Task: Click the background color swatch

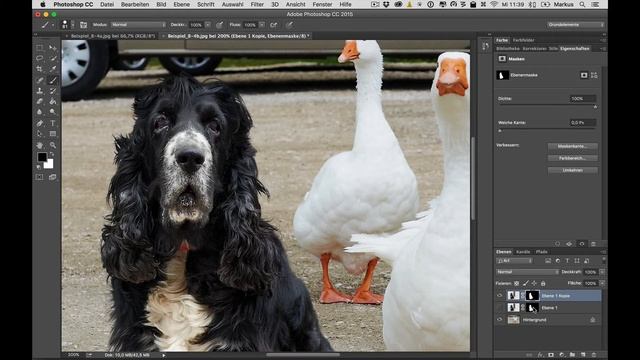Action: click(x=49, y=164)
